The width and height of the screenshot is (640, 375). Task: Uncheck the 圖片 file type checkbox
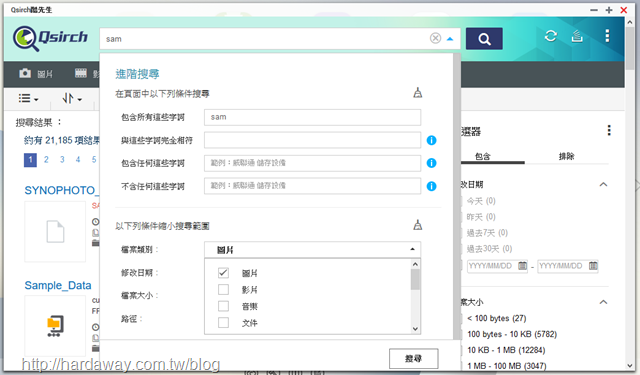click(223, 273)
